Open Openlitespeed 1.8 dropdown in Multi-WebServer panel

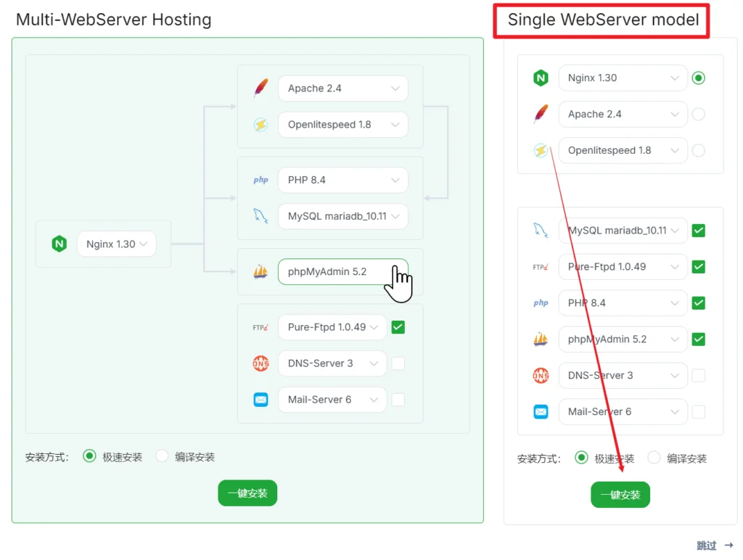coord(343,125)
